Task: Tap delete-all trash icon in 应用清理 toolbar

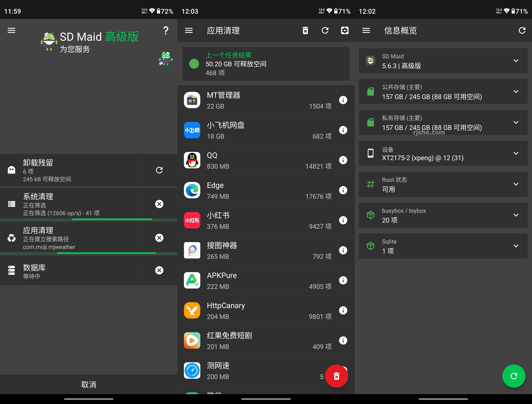Action: (x=305, y=31)
